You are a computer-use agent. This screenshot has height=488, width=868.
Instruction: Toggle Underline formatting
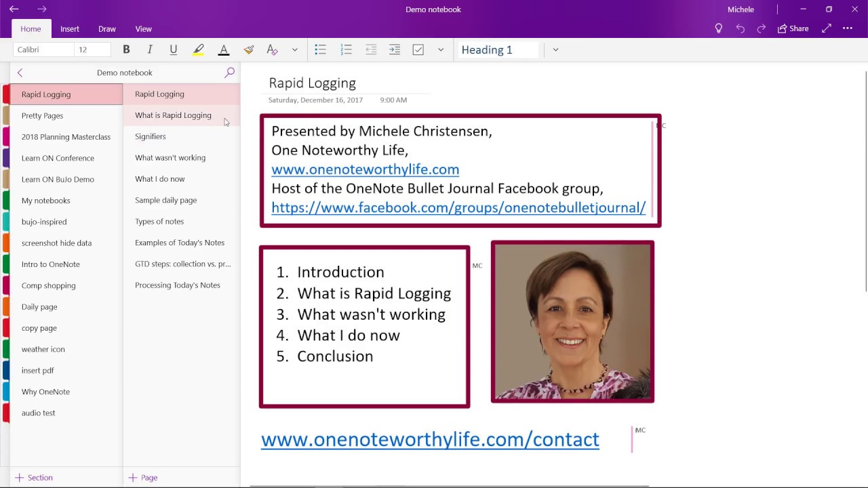(x=174, y=49)
